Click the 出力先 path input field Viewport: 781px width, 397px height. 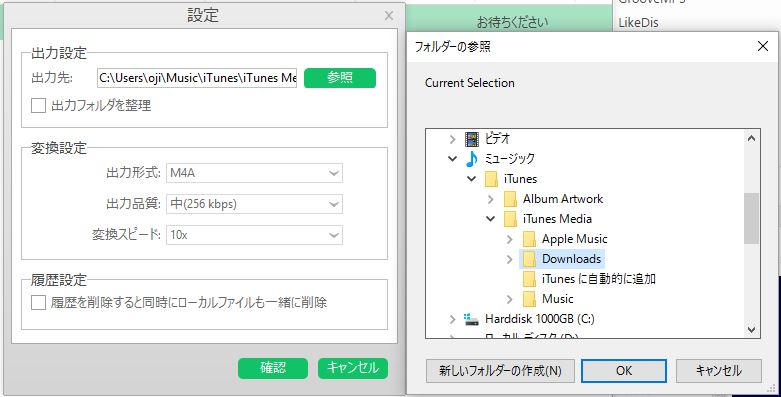tap(197, 78)
